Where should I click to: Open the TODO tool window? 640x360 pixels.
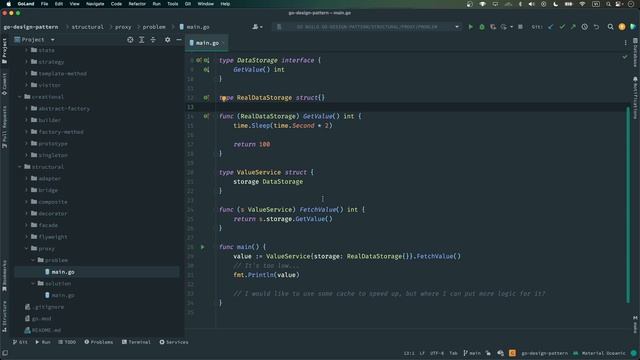pyautogui.click(x=67, y=342)
